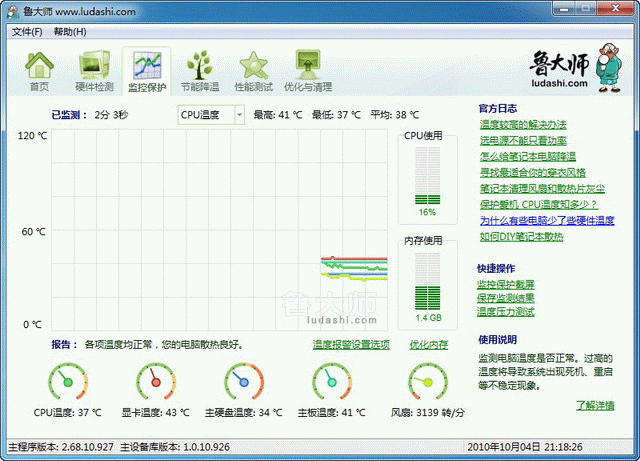Click the 内存使用 1.4 GB usage bar
Image resolution: width=640 pixels, height=461 pixels.
point(427,281)
